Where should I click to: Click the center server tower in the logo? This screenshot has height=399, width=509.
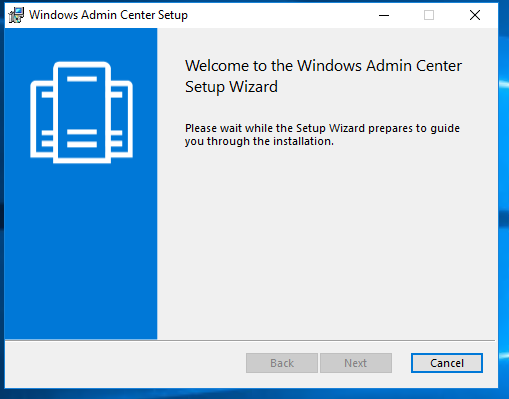82,113
